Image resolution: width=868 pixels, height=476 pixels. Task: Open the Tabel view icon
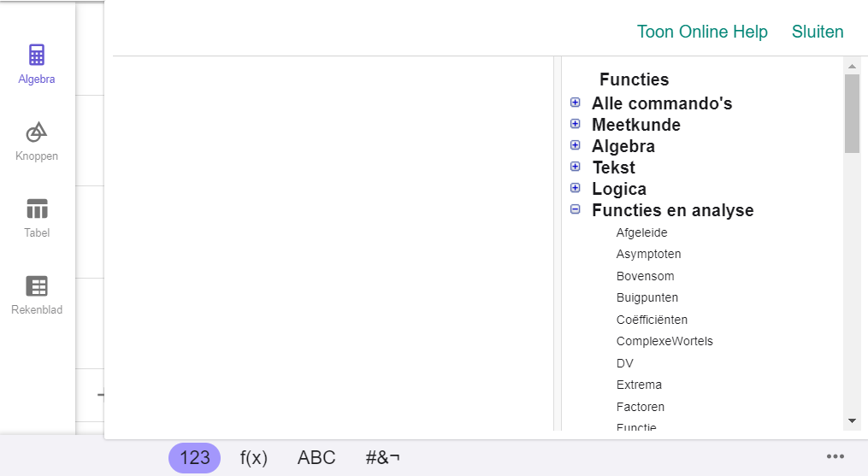click(37, 209)
